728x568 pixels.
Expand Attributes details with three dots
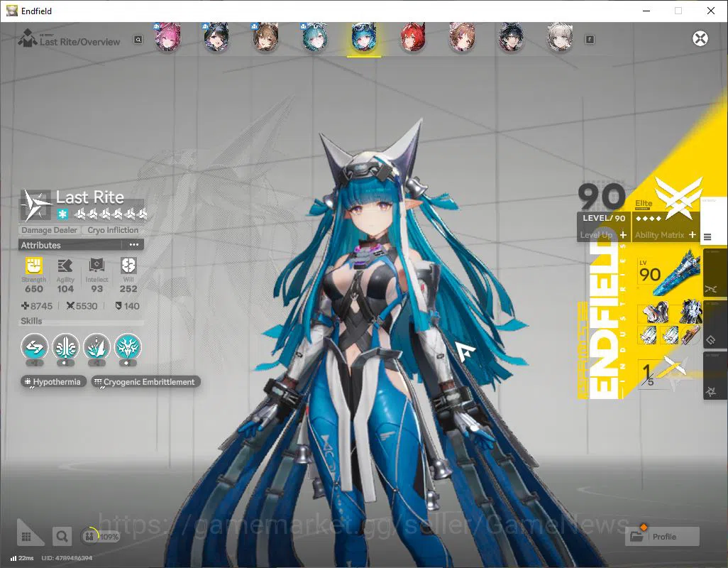coord(134,245)
